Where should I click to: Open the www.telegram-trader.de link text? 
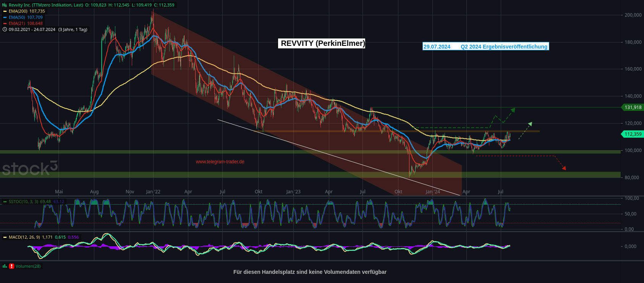tap(220, 162)
